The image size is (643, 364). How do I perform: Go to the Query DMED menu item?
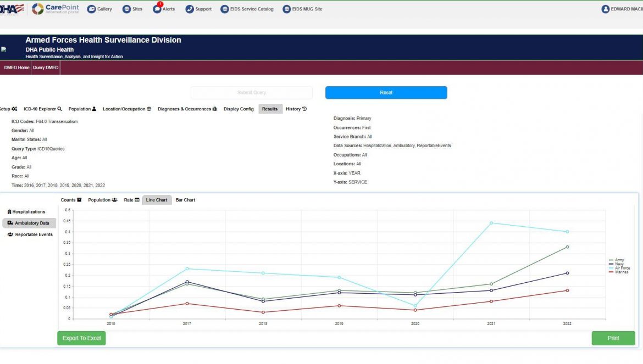pos(45,68)
